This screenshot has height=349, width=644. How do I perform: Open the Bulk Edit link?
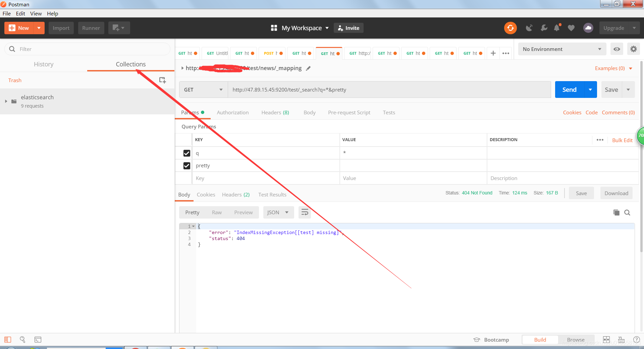click(x=622, y=140)
